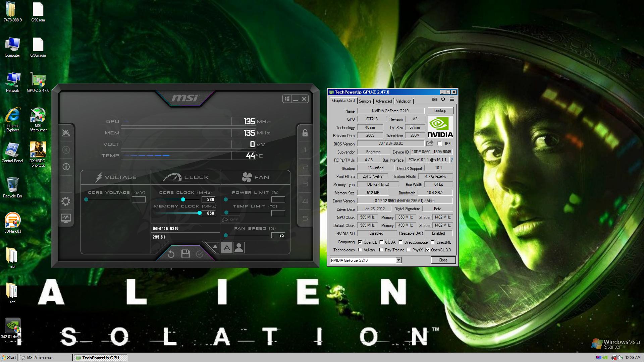Toggle the UEFI checkbox
Screen dimensions: 644x362
(x=439, y=144)
